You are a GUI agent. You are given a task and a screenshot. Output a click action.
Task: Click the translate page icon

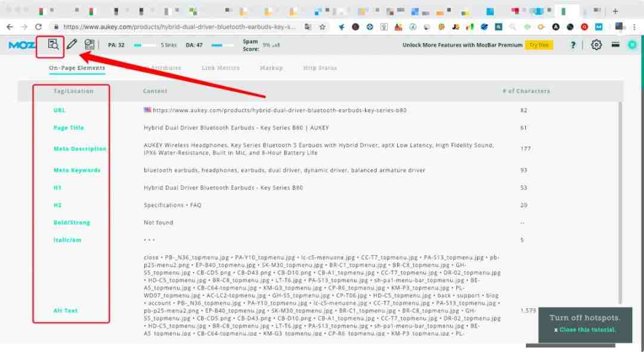click(308, 27)
